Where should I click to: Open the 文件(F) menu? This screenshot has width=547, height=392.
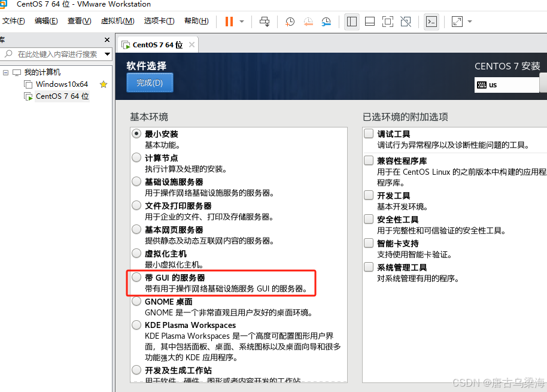click(x=13, y=21)
